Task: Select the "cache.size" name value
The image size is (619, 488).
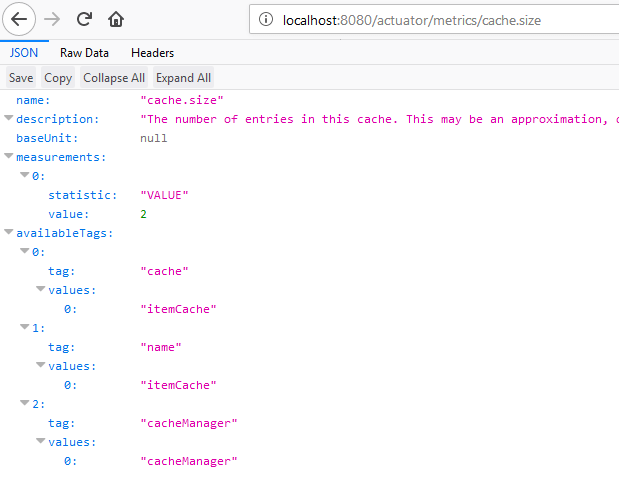Action: (182, 100)
